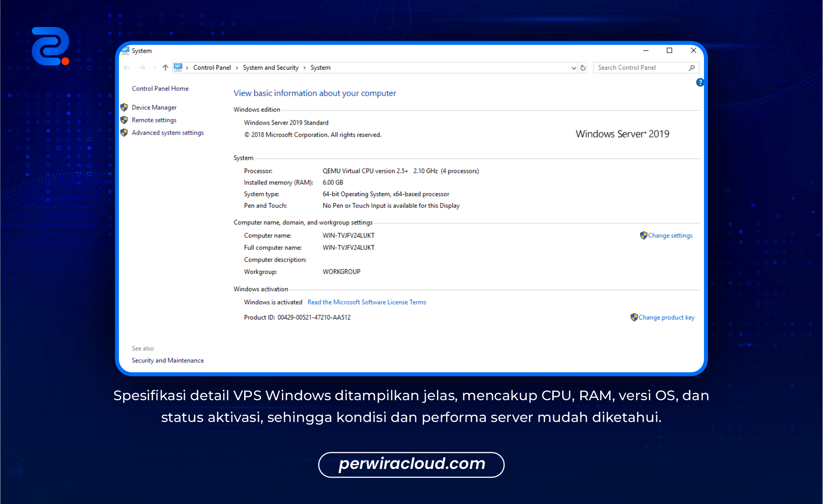Image resolution: width=823 pixels, height=504 pixels.
Task: Click the Search Control Panel field
Action: tap(640, 68)
